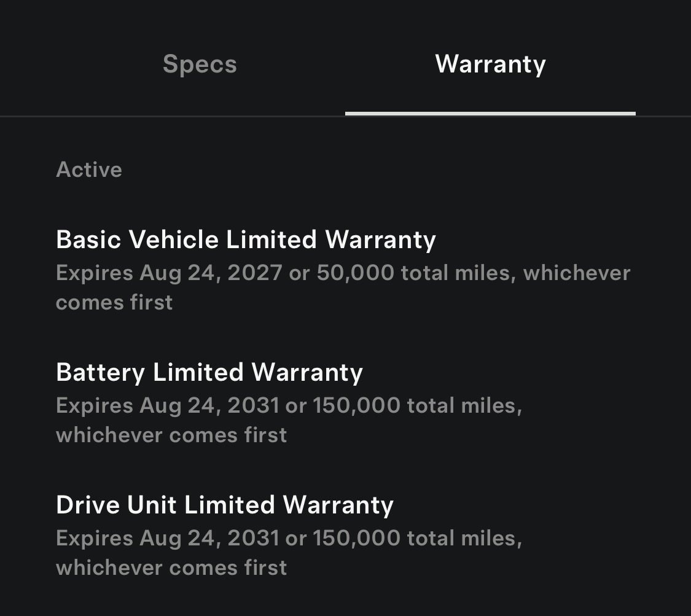Click the word 'Expires' under Basic Vehicle warranty
The image size is (691, 616).
[94, 273]
